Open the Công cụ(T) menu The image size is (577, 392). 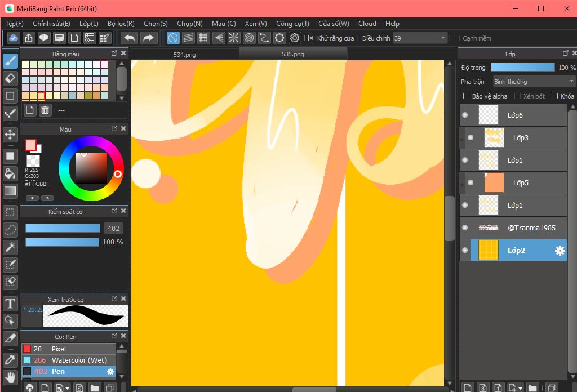pos(292,24)
